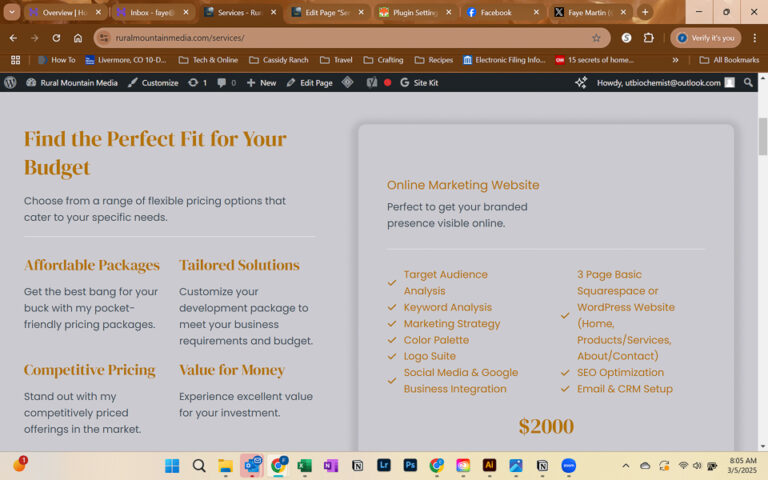Viewport: 768px width, 480px height.
Task: Click the browser forward arrow
Action: 34,38
